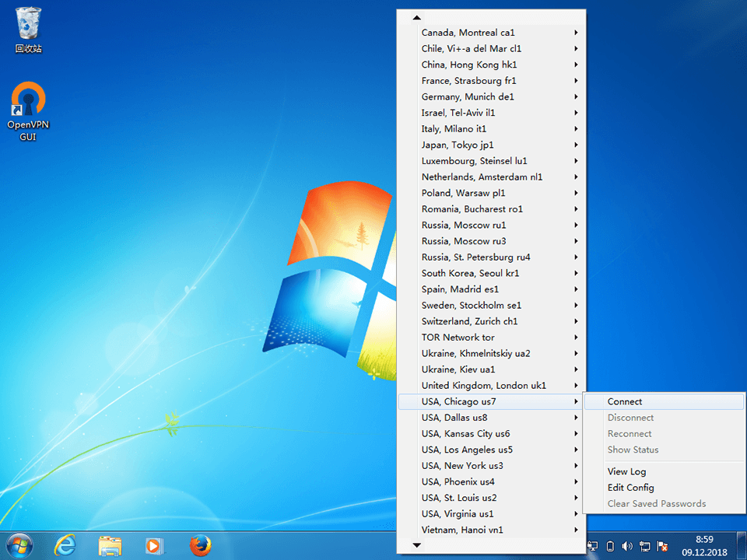This screenshot has width=747, height=560.
Task: Click the OpenVPN network monitor tray icon
Action: [593, 546]
